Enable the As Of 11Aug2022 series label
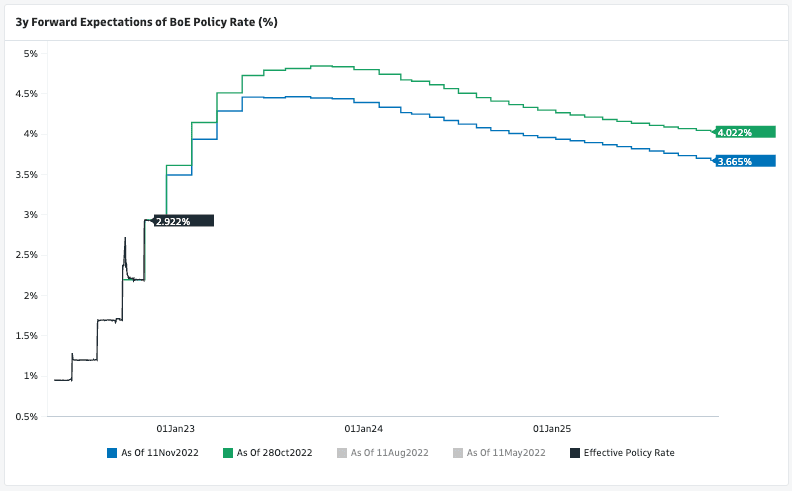The width and height of the screenshot is (792, 491). (390, 453)
